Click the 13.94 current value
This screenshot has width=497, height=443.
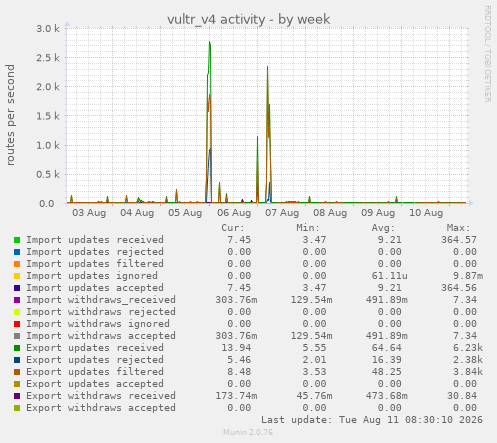click(236, 348)
